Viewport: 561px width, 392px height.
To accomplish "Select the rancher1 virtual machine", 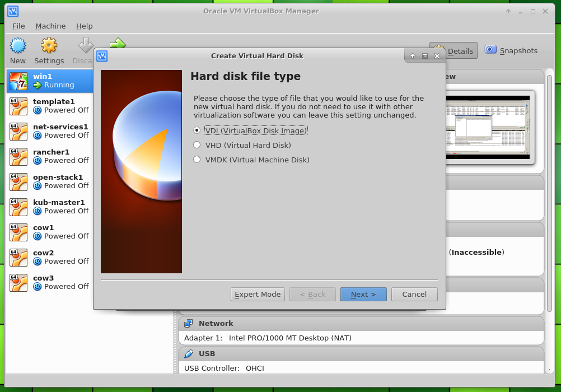I will [x=50, y=157].
